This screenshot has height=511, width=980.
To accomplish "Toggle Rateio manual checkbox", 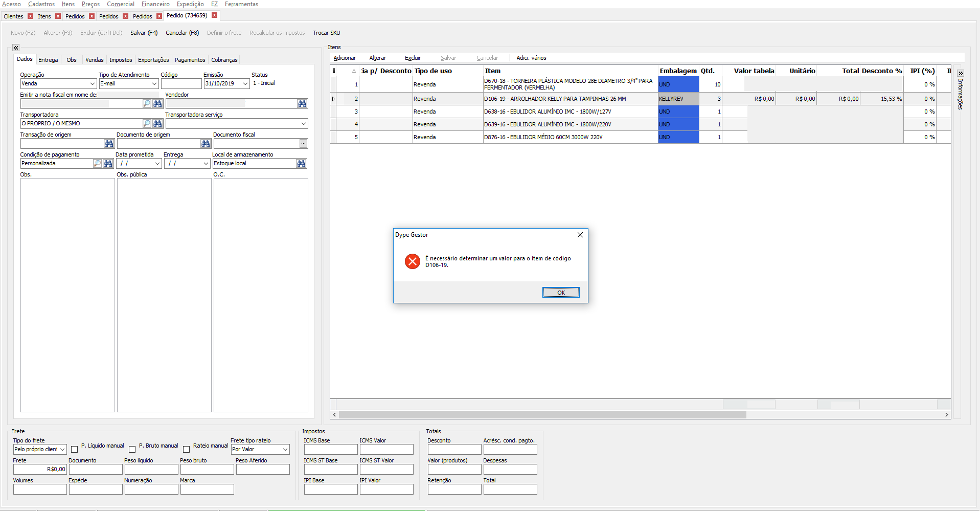I will (187, 449).
